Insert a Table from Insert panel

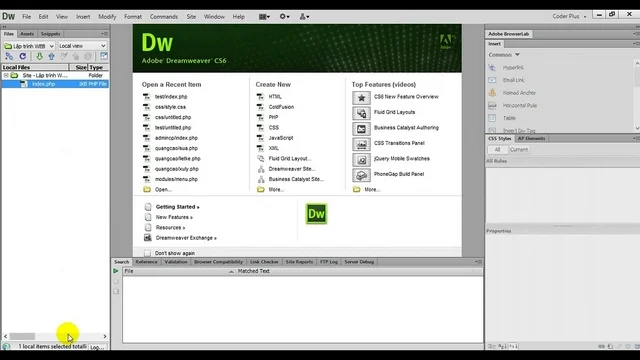click(x=492, y=118)
